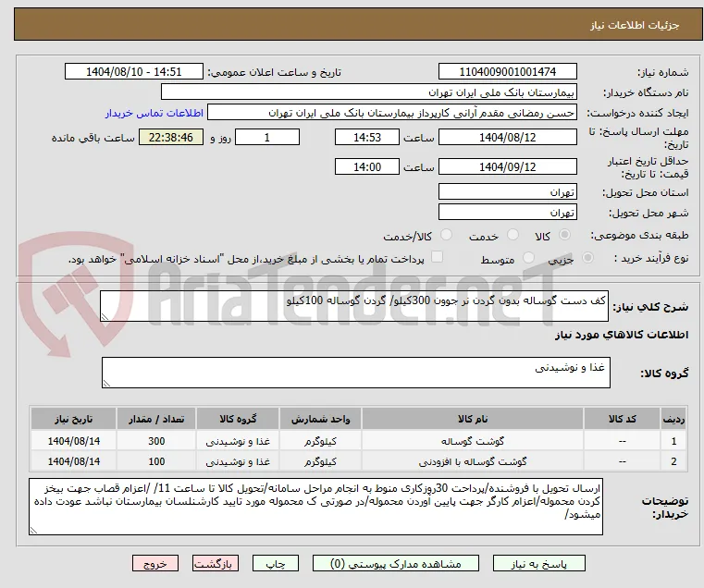Click the resize handle of شرح کلی نیاز box
Viewport: 704px width, 588px height.
(x=105, y=317)
